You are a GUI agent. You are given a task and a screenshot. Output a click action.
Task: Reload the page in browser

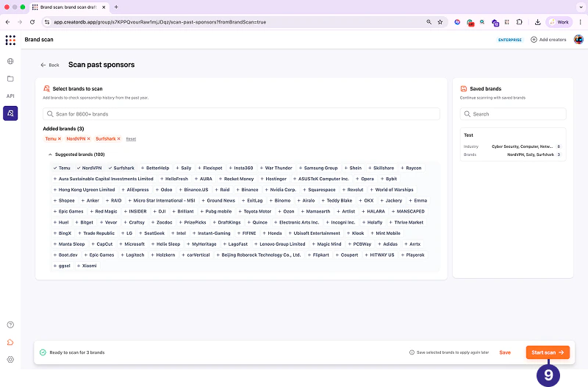pyautogui.click(x=32, y=22)
